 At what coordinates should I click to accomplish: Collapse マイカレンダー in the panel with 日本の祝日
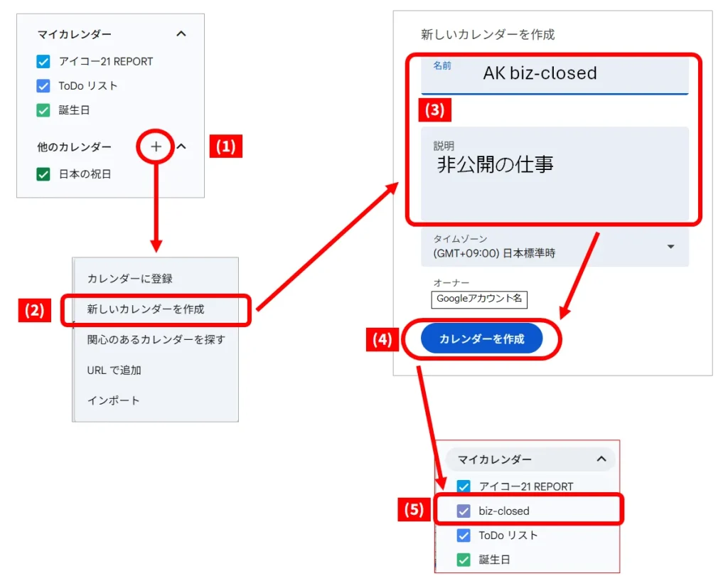click(181, 33)
